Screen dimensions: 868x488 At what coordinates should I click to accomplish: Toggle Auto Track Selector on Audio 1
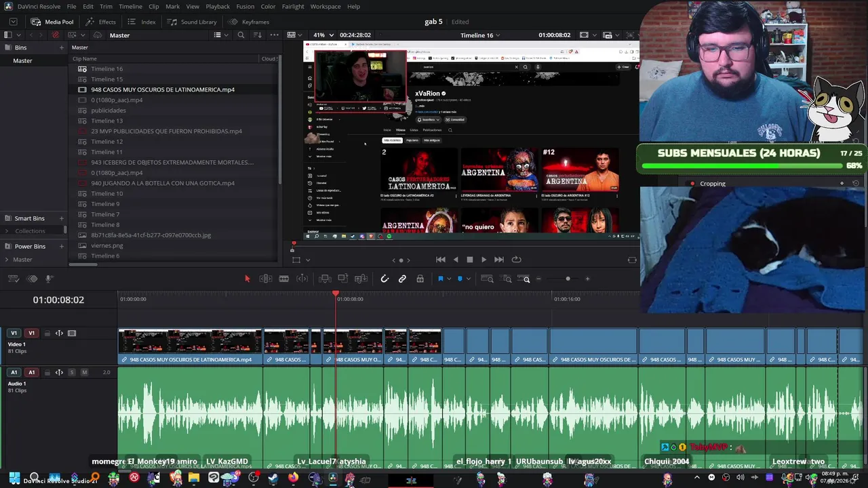59,372
